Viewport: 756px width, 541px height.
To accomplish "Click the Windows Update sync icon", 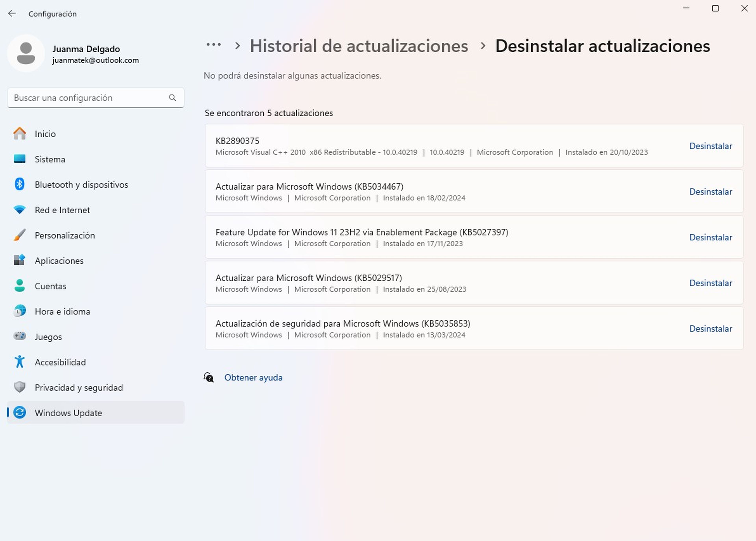I will point(20,413).
